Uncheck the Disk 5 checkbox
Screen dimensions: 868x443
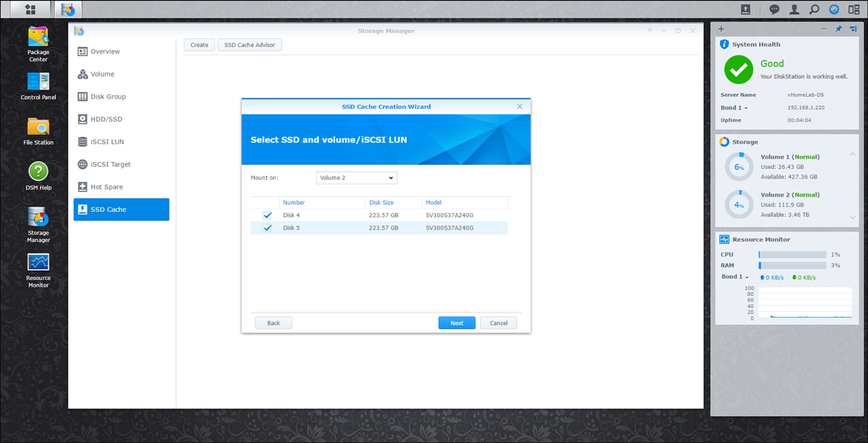(267, 228)
